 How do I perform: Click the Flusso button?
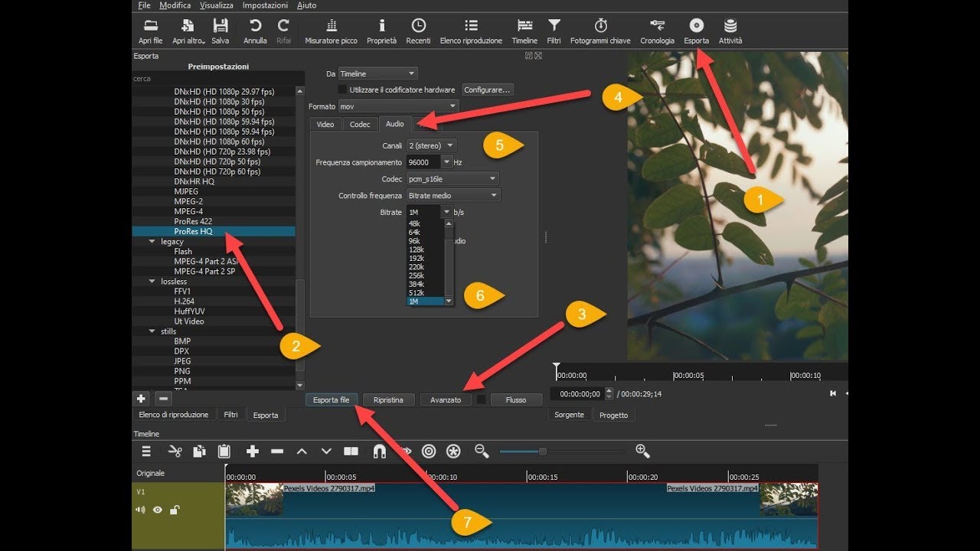coord(516,399)
